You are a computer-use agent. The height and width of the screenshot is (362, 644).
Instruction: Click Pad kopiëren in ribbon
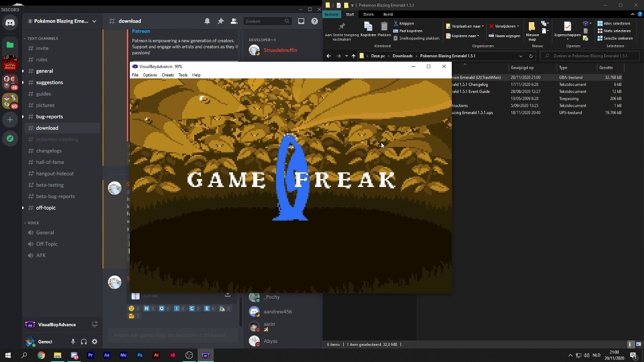pyautogui.click(x=408, y=31)
